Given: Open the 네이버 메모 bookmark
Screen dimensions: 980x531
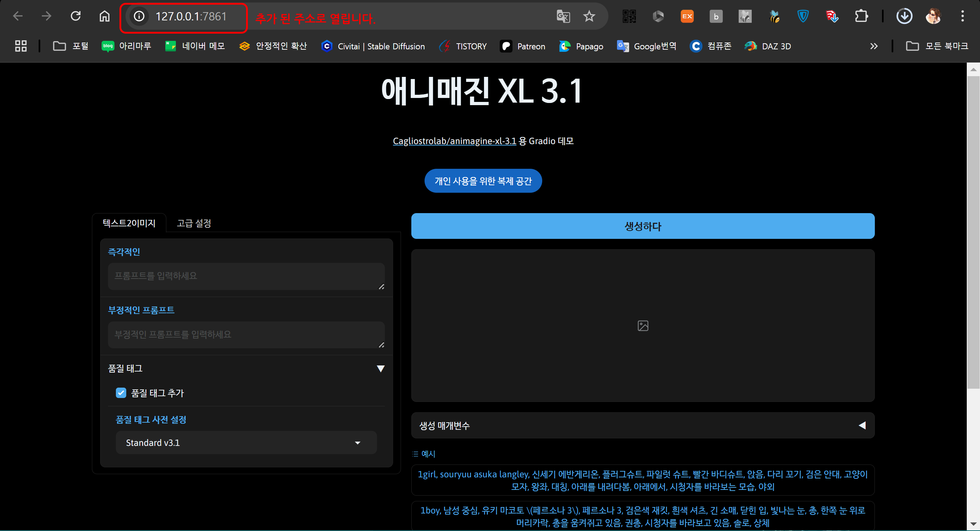Looking at the screenshot, I should [195, 46].
